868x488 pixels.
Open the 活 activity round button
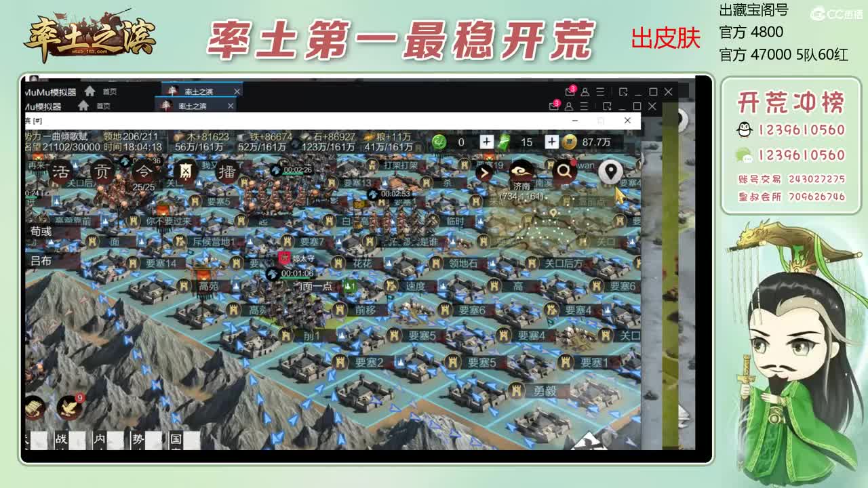tap(61, 171)
